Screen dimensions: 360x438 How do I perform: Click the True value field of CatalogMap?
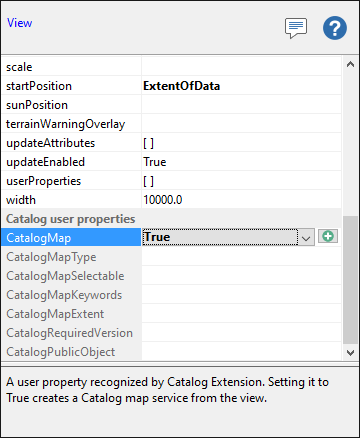[220, 237]
